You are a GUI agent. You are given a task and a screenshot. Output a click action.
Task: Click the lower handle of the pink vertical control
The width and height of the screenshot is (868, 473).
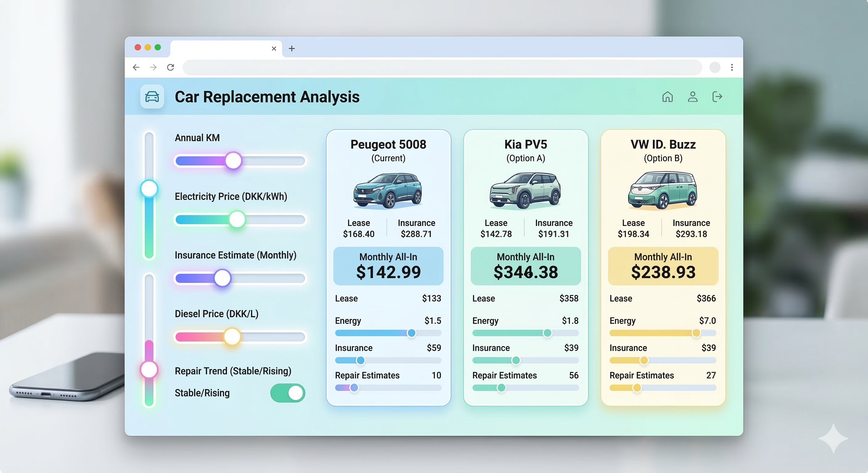pyautogui.click(x=149, y=370)
